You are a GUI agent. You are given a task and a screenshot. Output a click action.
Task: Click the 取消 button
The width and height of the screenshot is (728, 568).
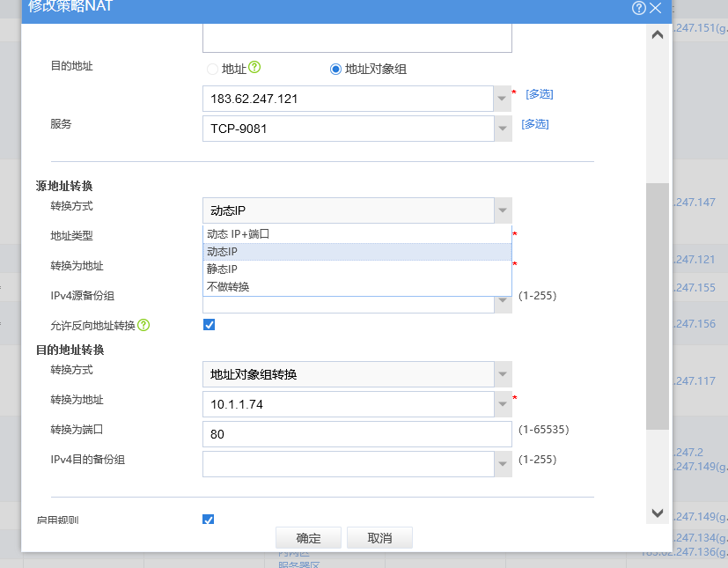(379, 538)
